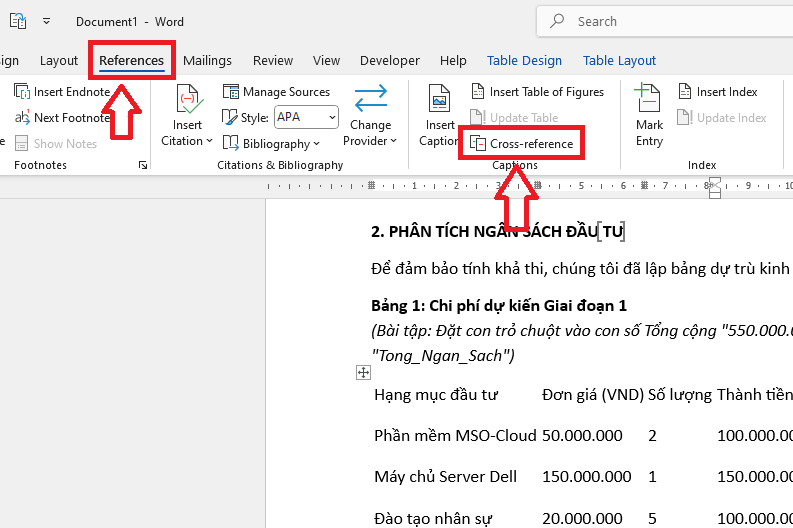793x528 pixels.
Task: Click the Insert Index button
Action: pos(717,92)
